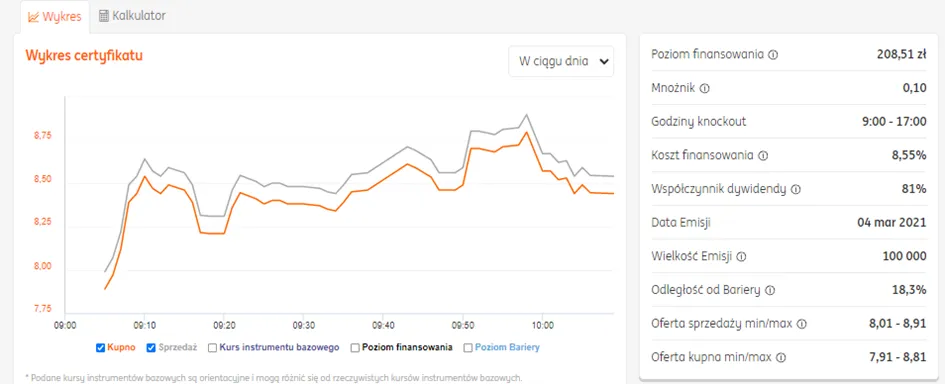Viewport: 945px width, 384px height.
Task: Click the Data Emisji label
Action: coord(681,223)
